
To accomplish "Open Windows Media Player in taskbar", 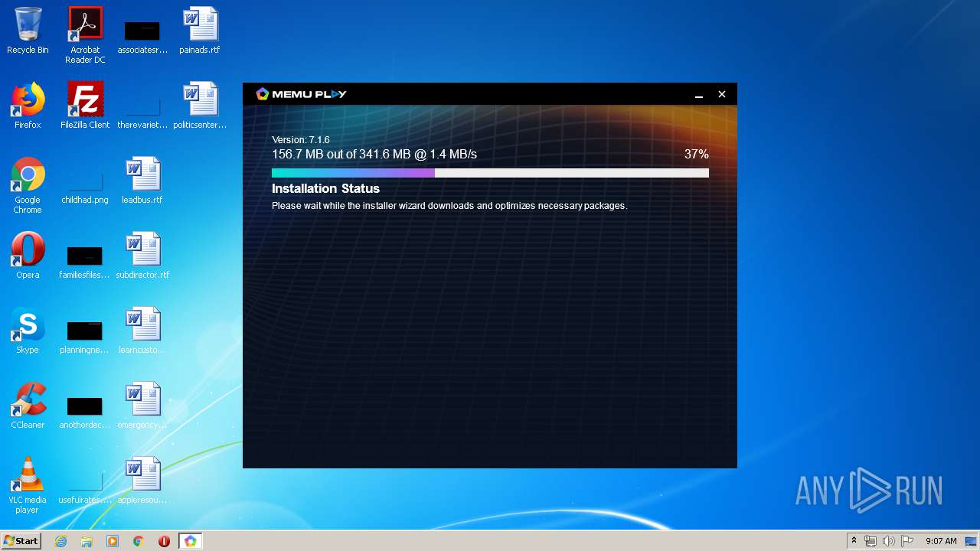I will [x=113, y=541].
